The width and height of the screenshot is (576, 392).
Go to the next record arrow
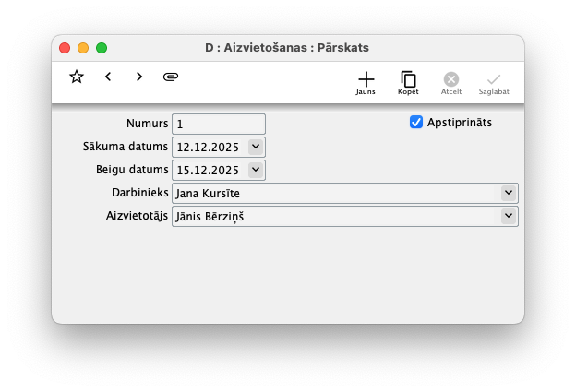pyautogui.click(x=139, y=77)
